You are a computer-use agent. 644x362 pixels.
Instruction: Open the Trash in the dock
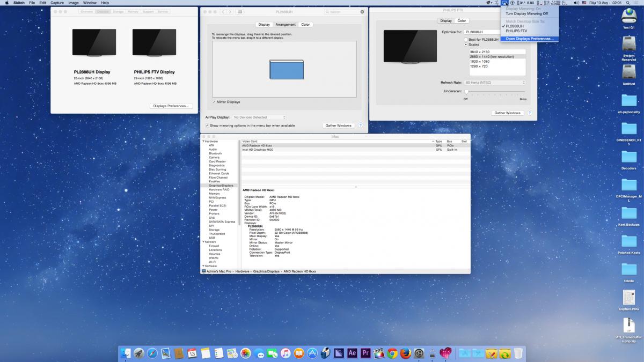coord(518,353)
